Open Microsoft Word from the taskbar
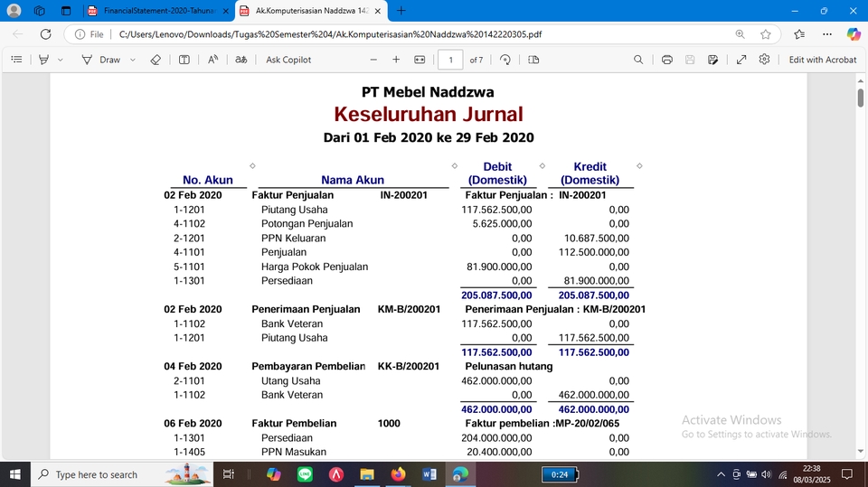 429,474
